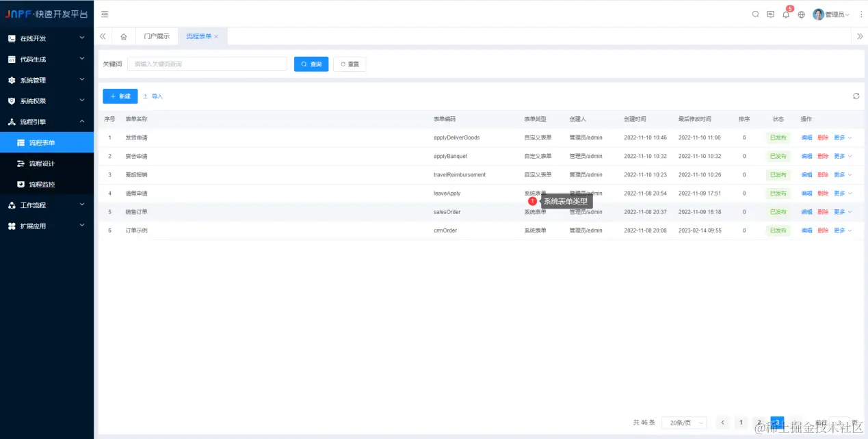Expand the 代码生成 menu
The height and width of the screenshot is (439, 868).
point(47,59)
